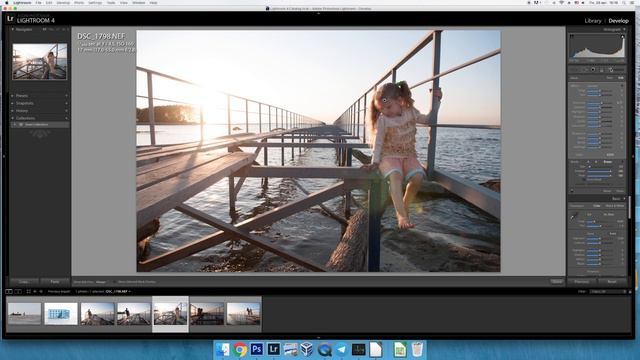Open Telegram from the dock
The height and width of the screenshot is (360, 640).
point(341,350)
